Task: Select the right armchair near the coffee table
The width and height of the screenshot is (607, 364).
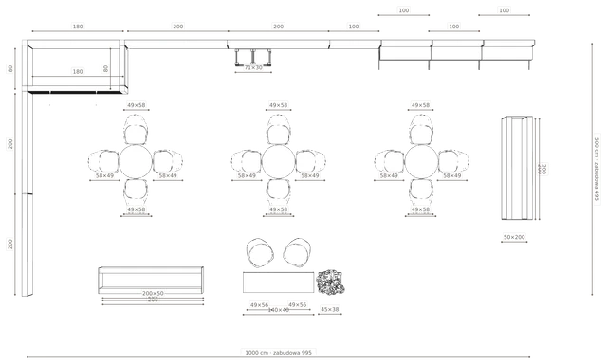Action: pos(297,252)
